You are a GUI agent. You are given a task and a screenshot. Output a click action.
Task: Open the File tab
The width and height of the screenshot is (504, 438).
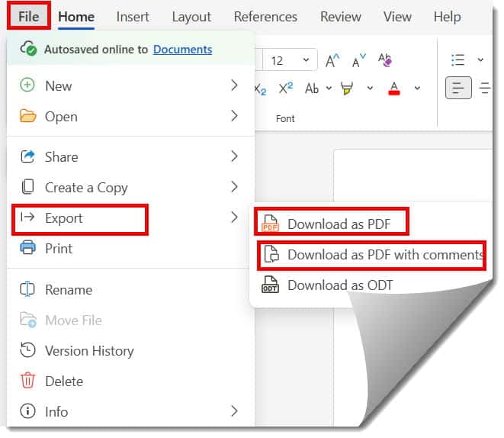coord(29,17)
